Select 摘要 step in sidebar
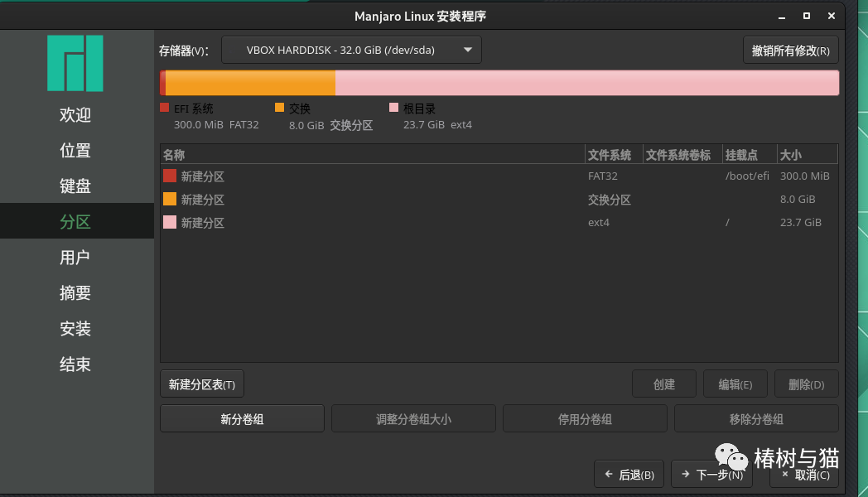This screenshot has width=868, height=497. pyautogui.click(x=77, y=292)
